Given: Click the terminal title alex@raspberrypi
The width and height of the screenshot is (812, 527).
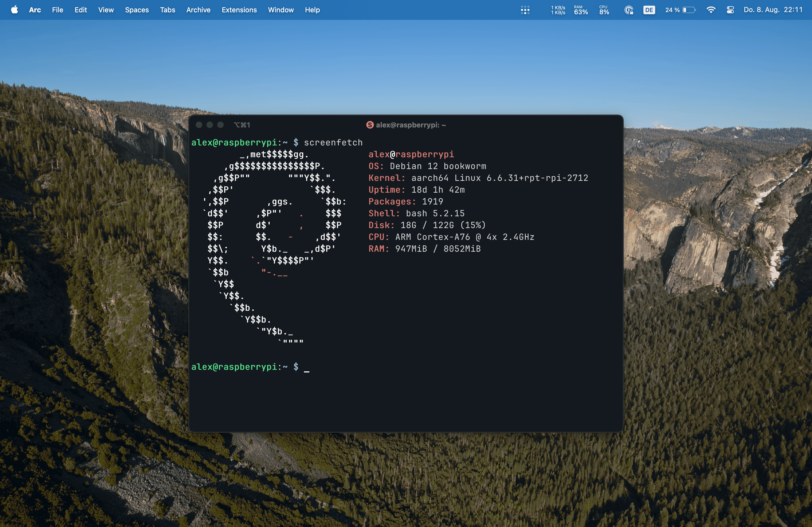Looking at the screenshot, I should point(411,125).
